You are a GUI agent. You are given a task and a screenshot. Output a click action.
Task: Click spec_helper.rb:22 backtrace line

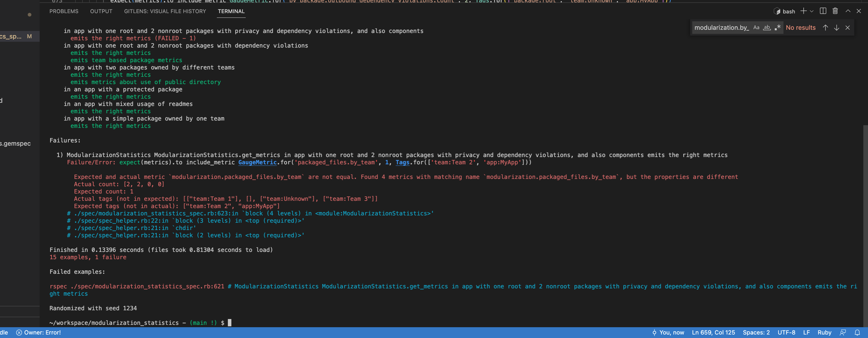pyautogui.click(x=186, y=221)
